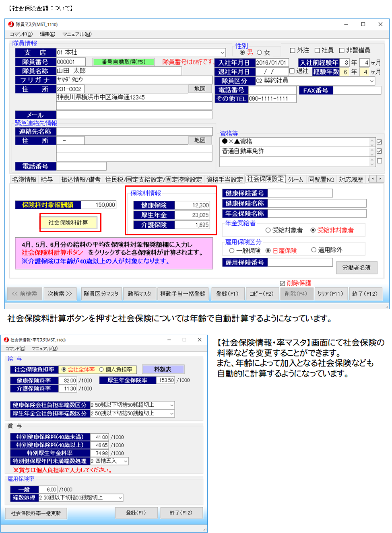Click the 社会保険料計算 button
The width and height of the screenshot is (392, 533).
click(68, 223)
